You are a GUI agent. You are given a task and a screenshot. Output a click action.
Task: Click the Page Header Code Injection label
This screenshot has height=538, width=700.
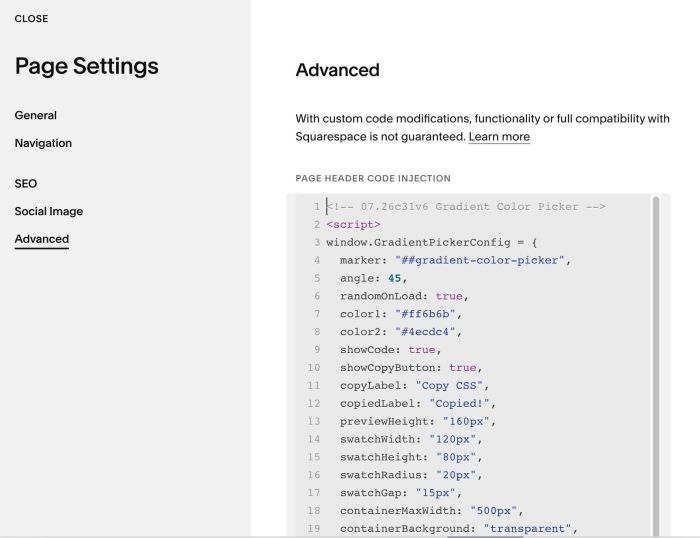(373, 179)
